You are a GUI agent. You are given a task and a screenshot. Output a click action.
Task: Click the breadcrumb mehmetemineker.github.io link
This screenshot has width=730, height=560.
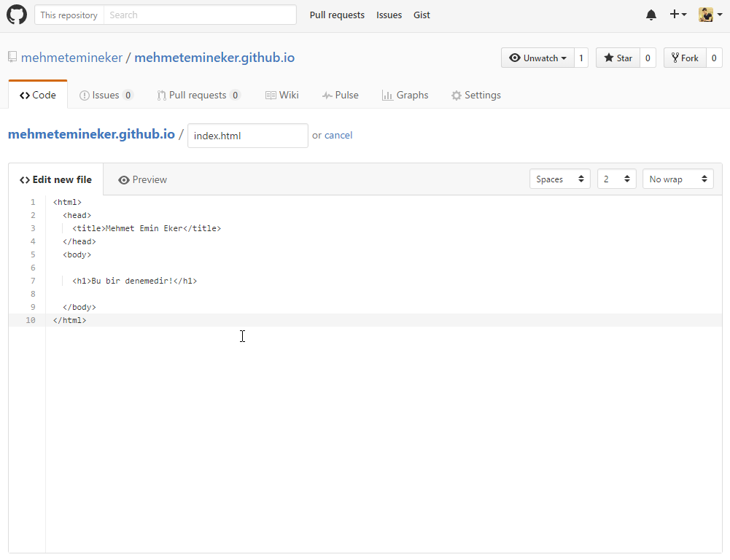91,134
